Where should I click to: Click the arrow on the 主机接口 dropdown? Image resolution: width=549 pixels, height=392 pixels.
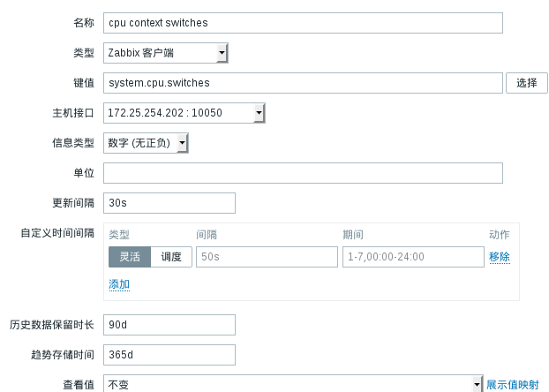tap(259, 113)
